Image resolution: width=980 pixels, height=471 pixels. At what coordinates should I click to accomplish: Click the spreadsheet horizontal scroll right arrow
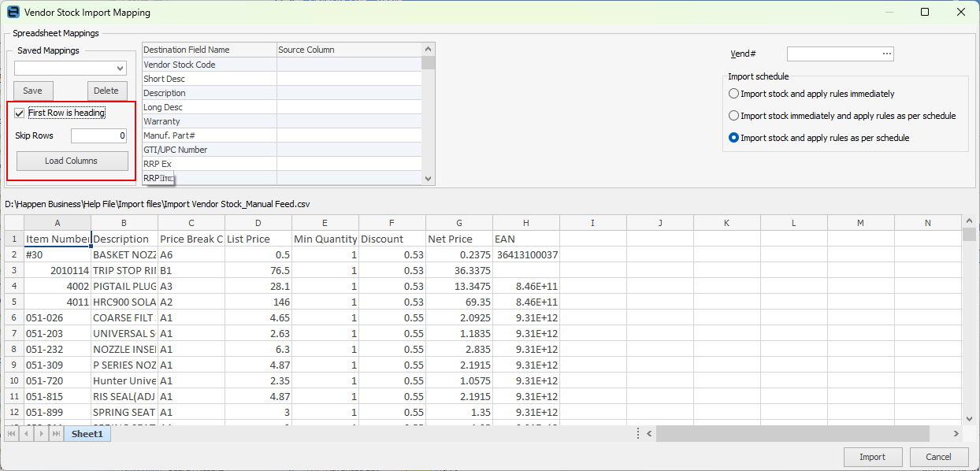[956, 433]
